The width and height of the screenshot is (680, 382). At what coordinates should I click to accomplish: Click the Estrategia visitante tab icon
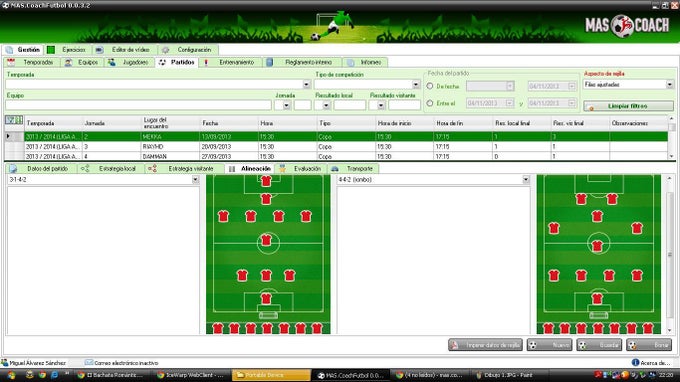point(152,169)
